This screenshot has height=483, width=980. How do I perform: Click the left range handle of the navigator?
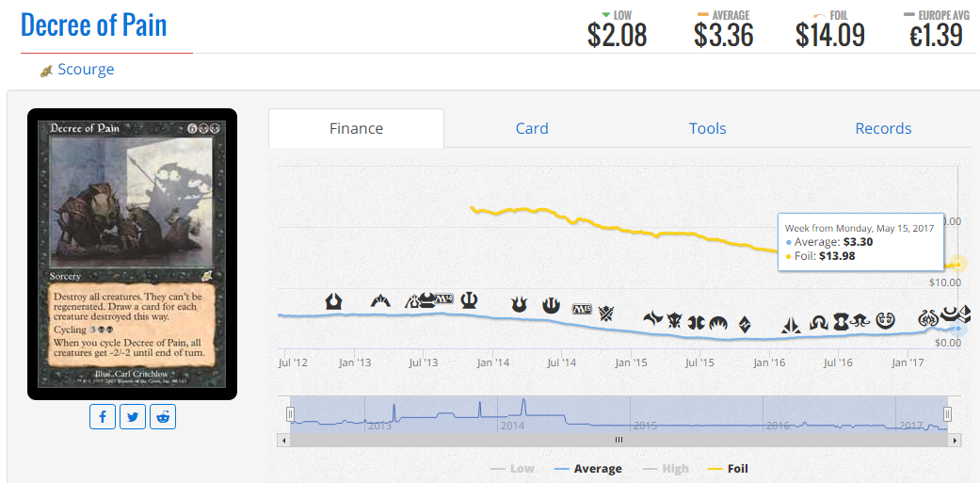(x=290, y=414)
